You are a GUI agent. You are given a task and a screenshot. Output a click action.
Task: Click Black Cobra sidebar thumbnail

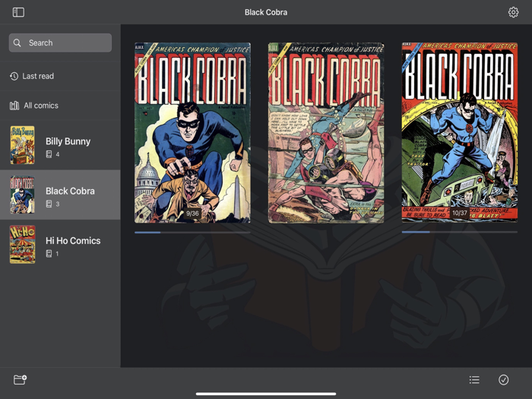[x=22, y=195]
